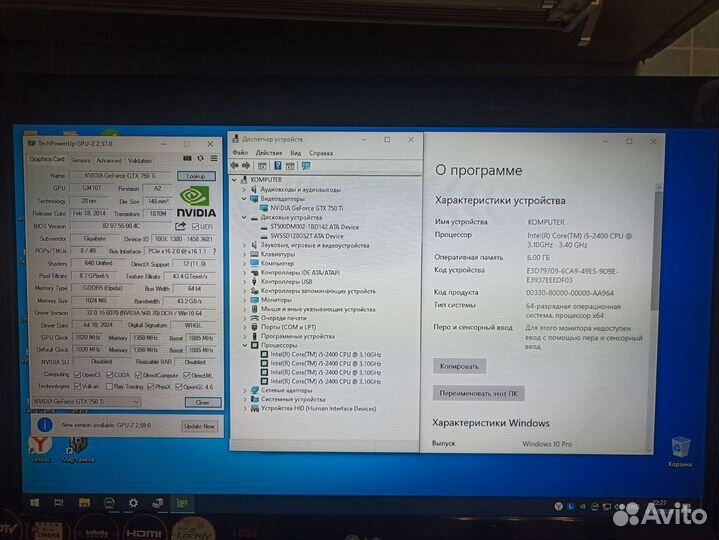
Task: Expand the Контроллеры USB node
Action: tap(244, 281)
